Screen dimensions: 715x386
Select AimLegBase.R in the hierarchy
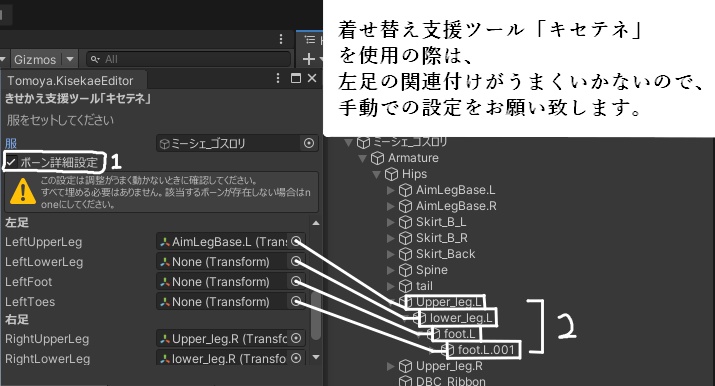click(456, 206)
